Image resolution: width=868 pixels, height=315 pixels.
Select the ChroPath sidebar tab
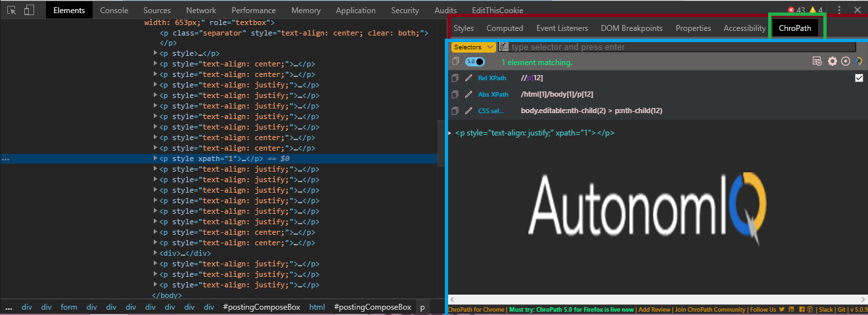(794, 28)
